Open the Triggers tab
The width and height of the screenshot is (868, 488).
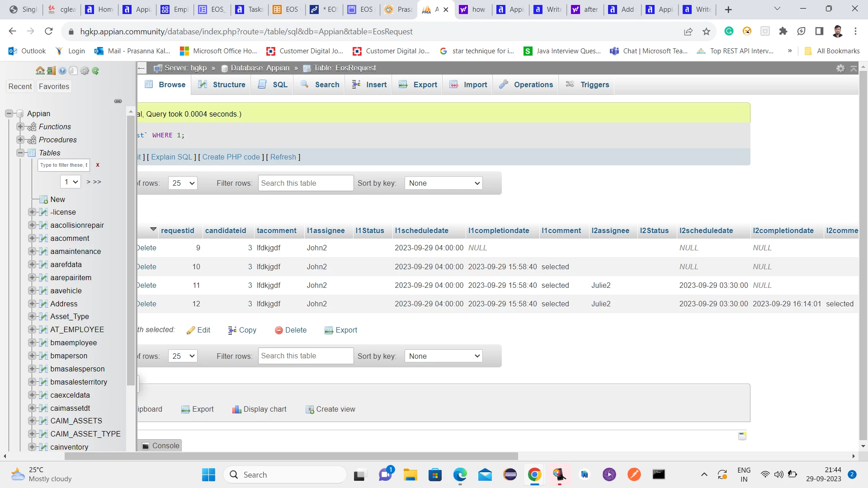[587, 85]
